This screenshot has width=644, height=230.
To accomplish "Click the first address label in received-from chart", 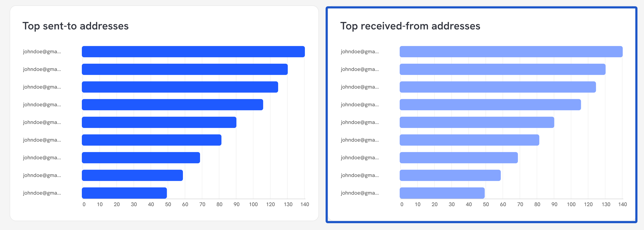I will 360,52.
